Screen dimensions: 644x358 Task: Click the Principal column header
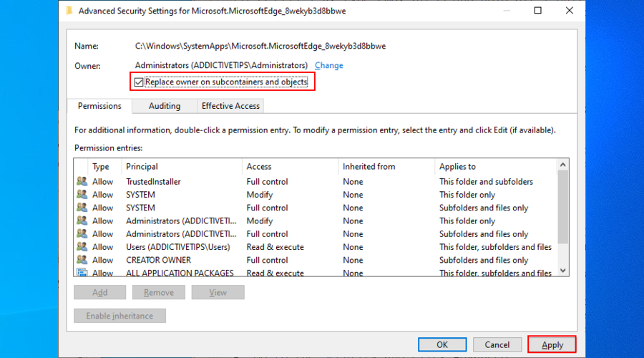(182, 166)
